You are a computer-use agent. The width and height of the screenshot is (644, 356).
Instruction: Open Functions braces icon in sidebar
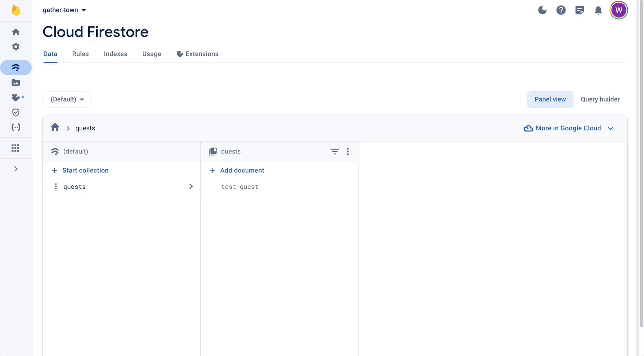click(x=16, y=127)
